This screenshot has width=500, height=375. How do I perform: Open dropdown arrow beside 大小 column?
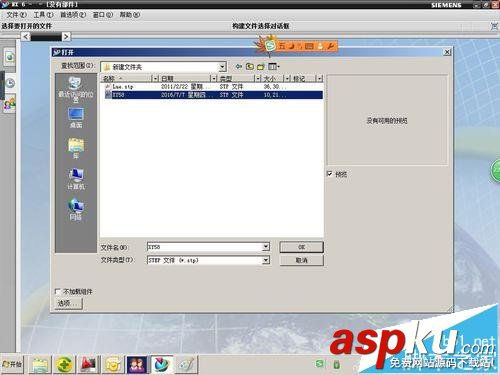tap(287, 79)
